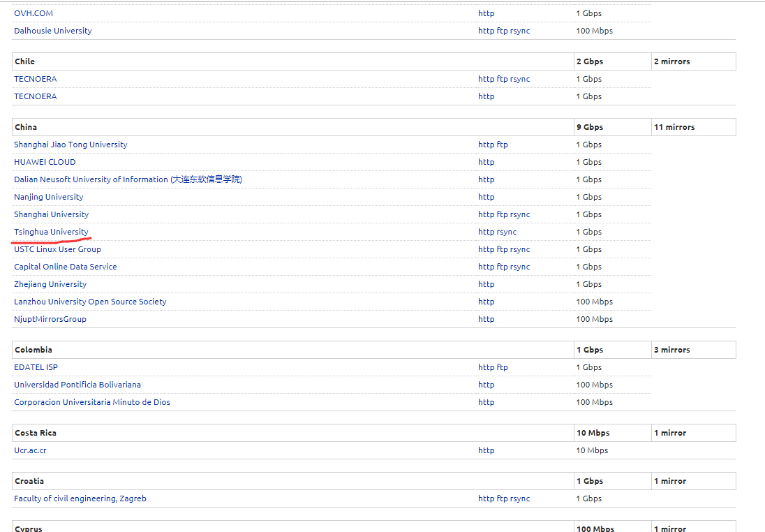Click the Costa Rica country heading
Image resolution: width=765 pixels, height=532 pixels.
click(x=36, y=433)
